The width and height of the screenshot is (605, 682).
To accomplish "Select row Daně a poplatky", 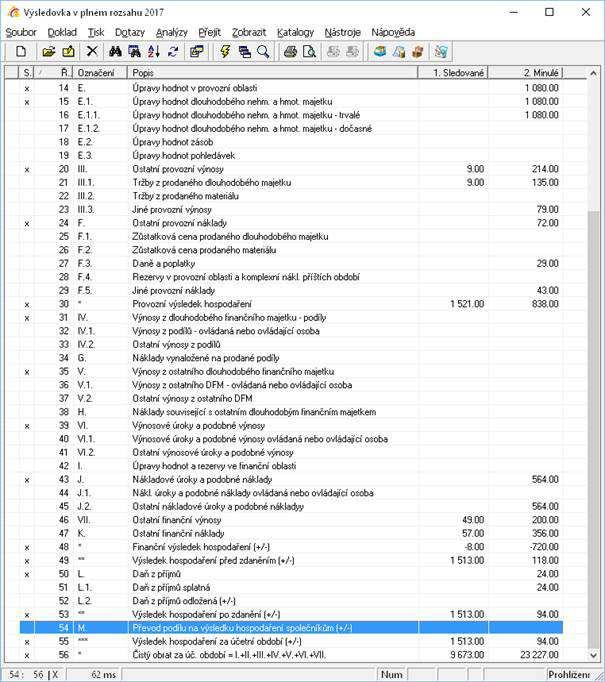I will pos(291,264).
